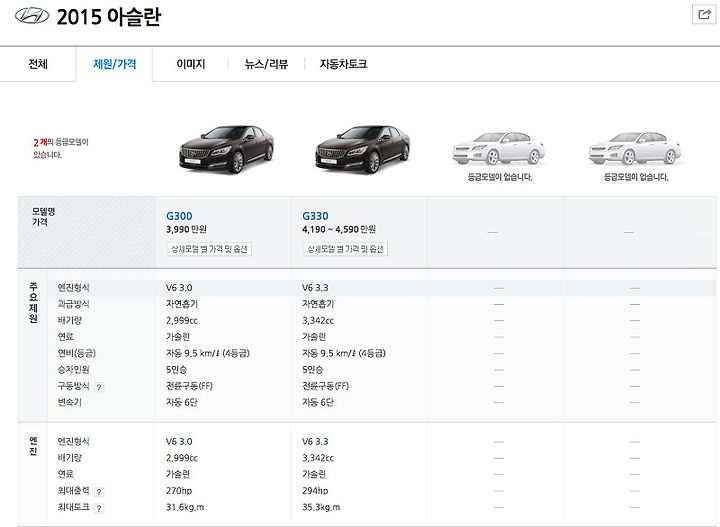The image size is (720, 527).
Task: Click the 변속기 row label
Action: 69,403
